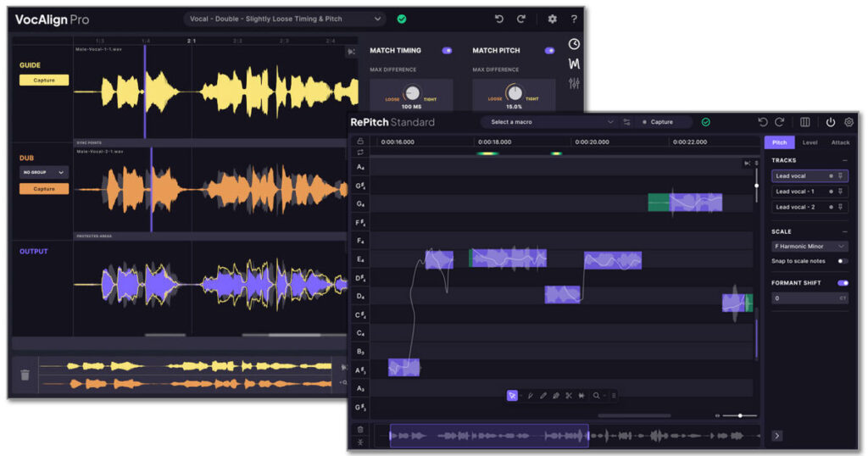
Task: Toggle Match Timing switch
Action: (447, 50)
